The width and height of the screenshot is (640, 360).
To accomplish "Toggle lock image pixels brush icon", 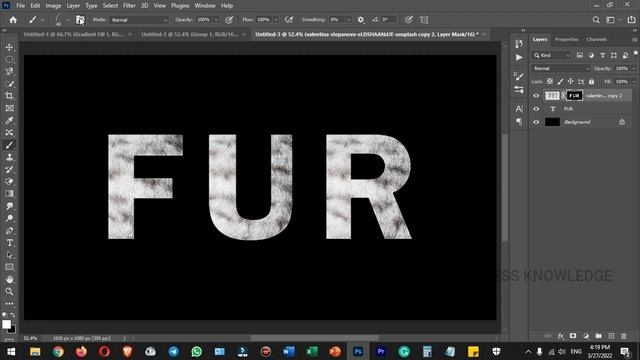I will coord(560,82).
